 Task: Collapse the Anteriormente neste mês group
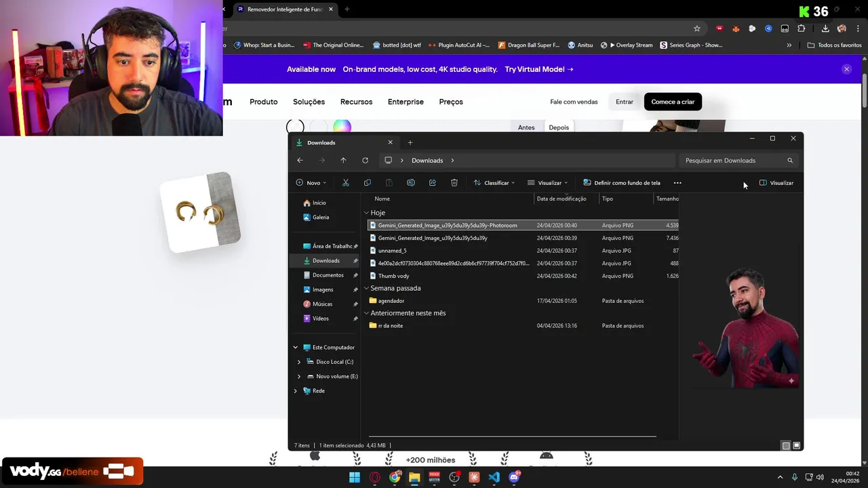click(367, 313)
